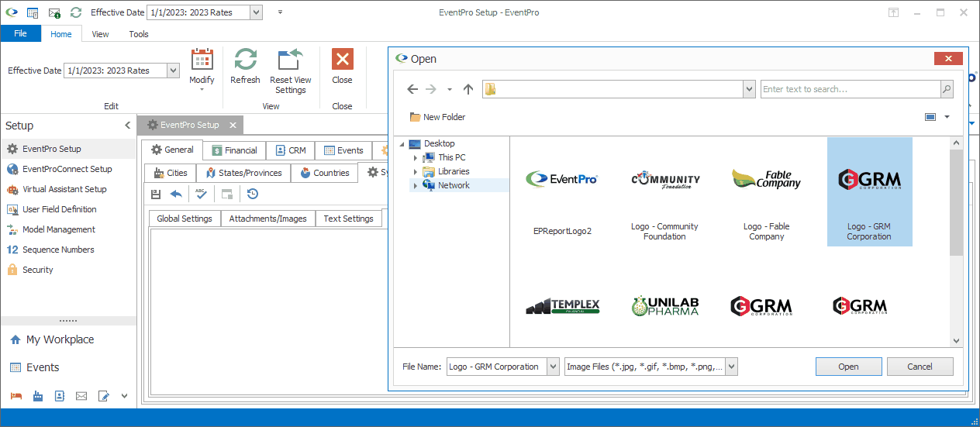Open the My Workplace navigation group
The height and width of the screenshot is (427, 980).
click(68, 339)
